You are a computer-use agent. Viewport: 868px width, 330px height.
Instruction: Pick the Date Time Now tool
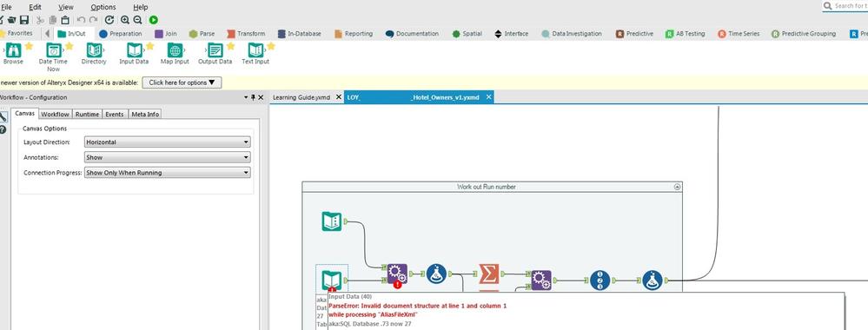[53, 57]
